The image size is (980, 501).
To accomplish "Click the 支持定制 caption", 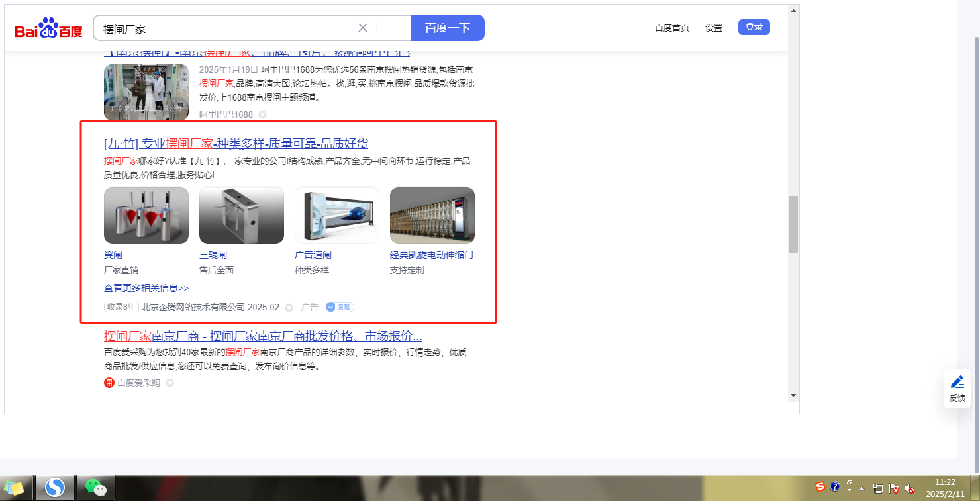I will pos(407,270).
